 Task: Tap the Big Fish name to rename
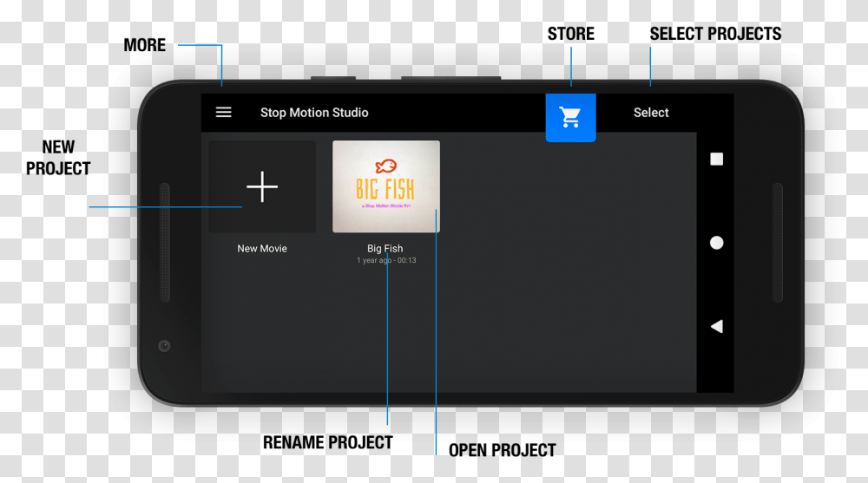385,249
